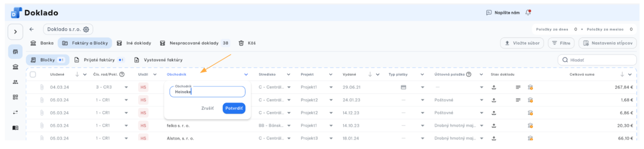The image size is (644, 149).
Task: Open Uložil column filter chevron
Action: point(155,74)
